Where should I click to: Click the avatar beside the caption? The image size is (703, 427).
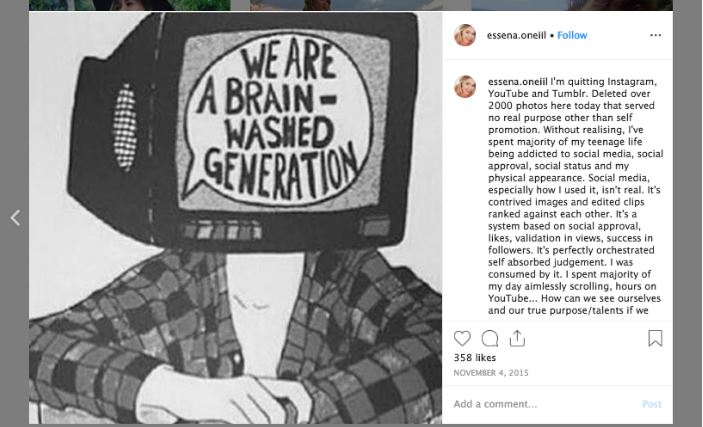[x=465, y=87]
